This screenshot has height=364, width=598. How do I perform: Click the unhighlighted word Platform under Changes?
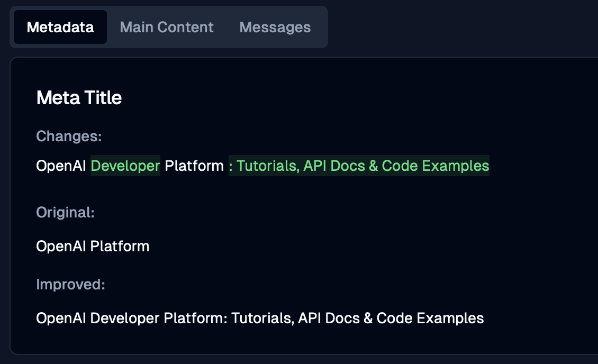point(194,166)
